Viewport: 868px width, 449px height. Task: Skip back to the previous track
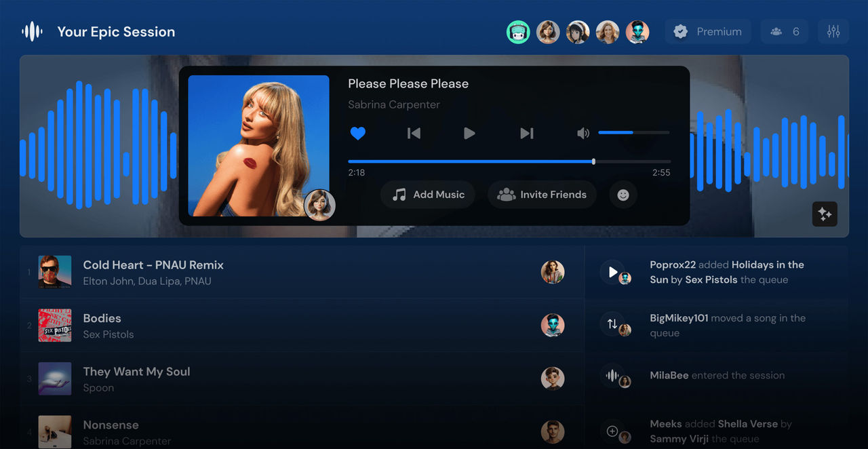[x=414, y=133]
